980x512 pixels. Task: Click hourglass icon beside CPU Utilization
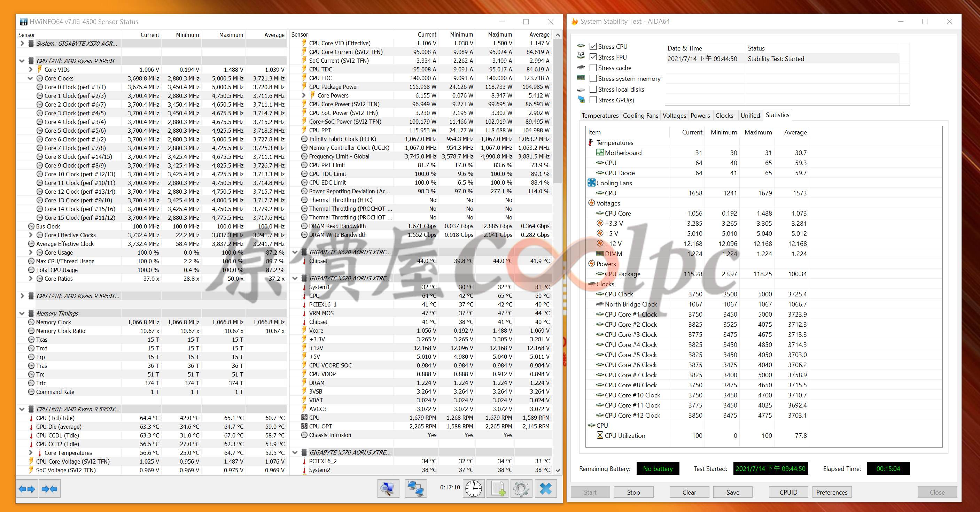tap(600, 435)
